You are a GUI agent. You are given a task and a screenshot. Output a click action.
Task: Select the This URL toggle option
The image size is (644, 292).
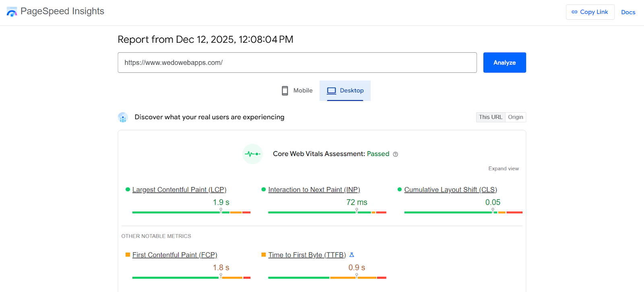pos(490,117)
